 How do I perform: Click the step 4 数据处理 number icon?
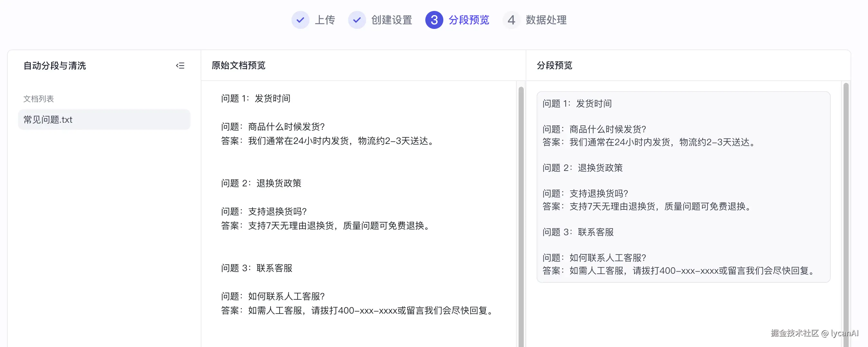click(511, 20)
